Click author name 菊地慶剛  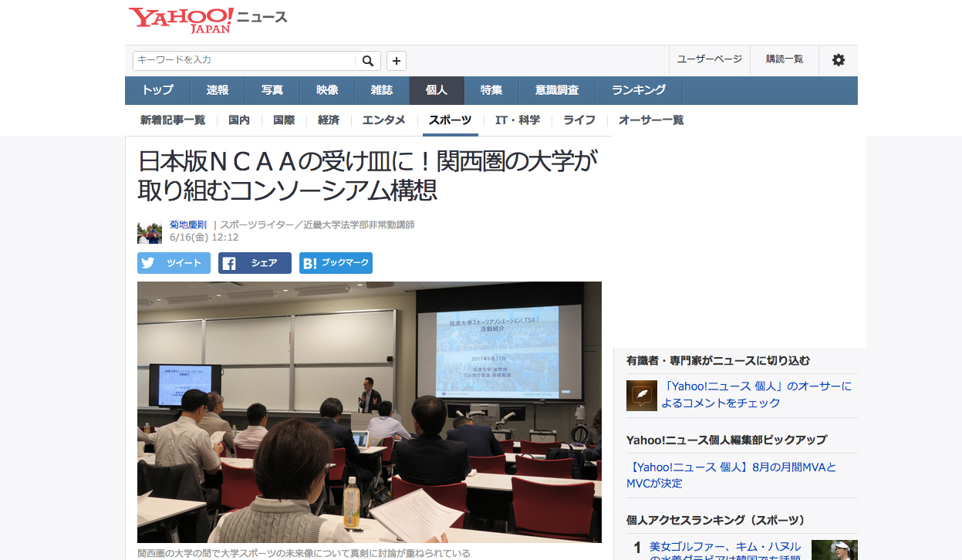[x=188, y=225]
